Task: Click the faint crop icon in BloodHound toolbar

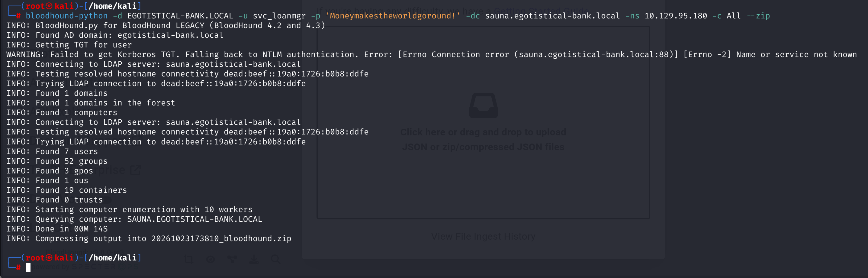Action: point(189,259)
